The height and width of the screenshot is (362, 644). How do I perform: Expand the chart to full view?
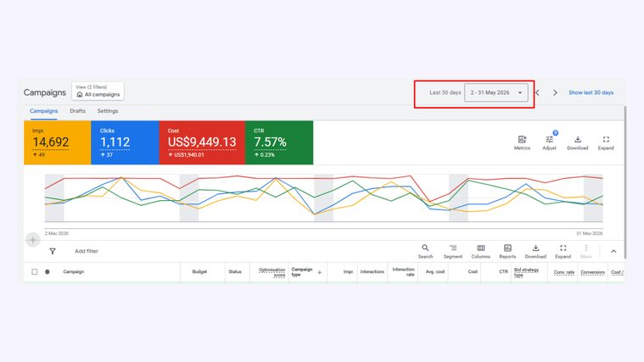pos(606,142)
